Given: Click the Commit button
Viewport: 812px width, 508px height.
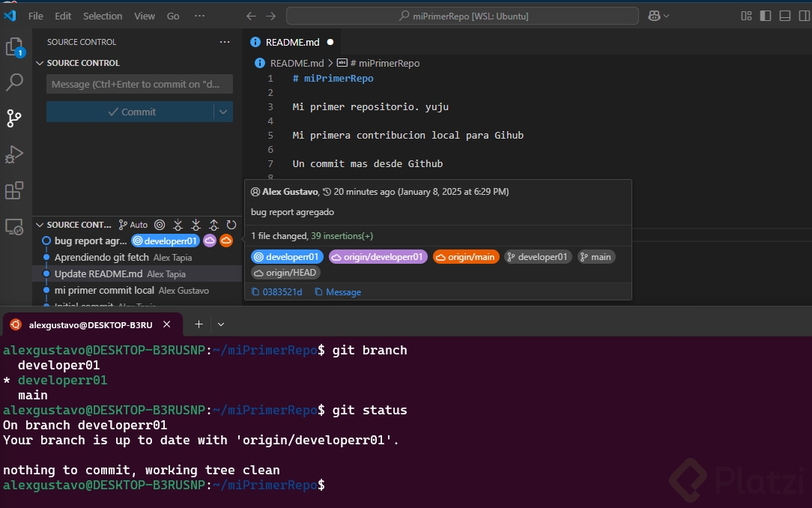Looking at the screenshot, I should coord(132,112).
